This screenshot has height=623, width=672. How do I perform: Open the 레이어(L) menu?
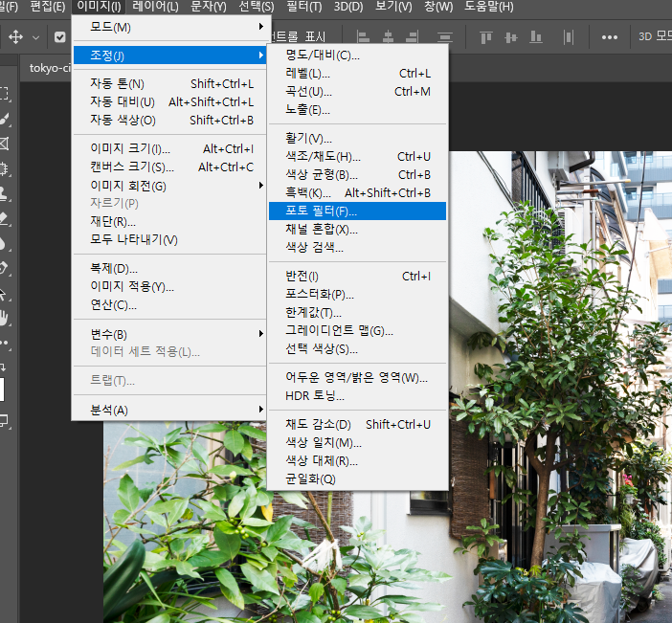[x=155, y=7]
